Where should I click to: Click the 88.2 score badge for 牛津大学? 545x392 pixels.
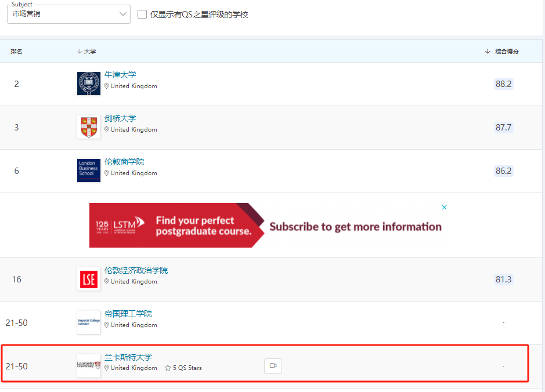[503, 84]
